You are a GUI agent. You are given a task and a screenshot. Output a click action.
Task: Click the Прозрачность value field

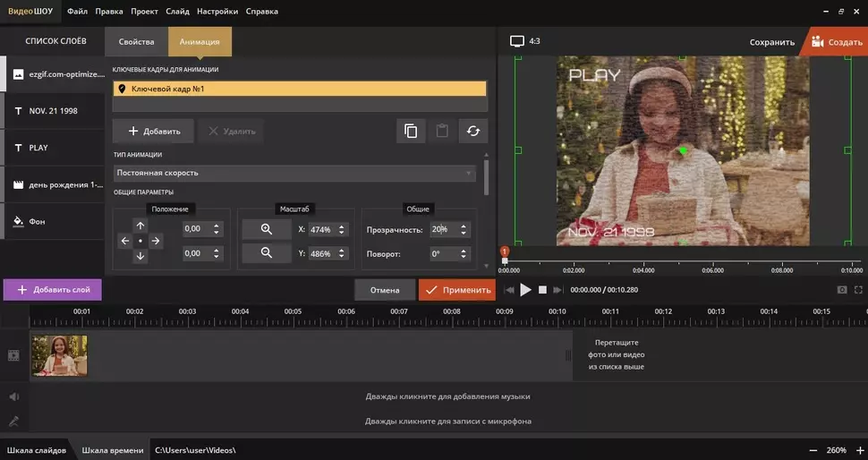pyautogui.click(x=443, y=229)
